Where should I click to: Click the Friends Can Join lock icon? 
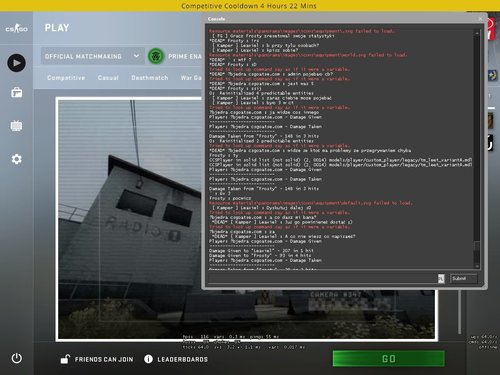65,359
